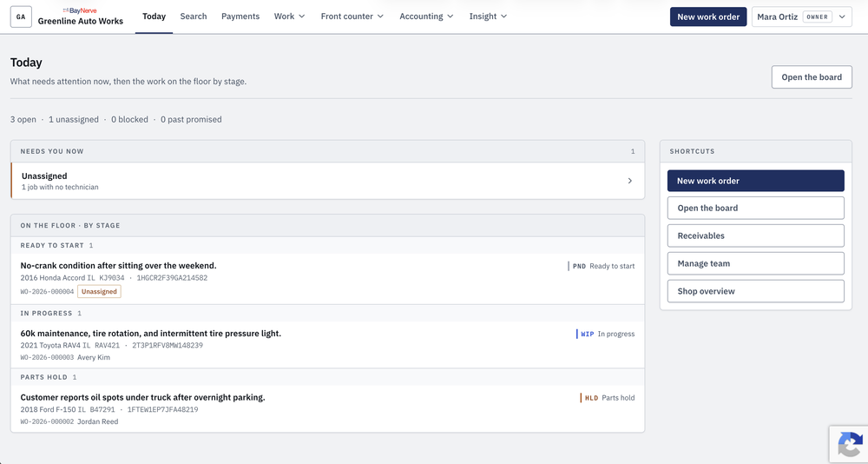868x464 pixels.
Task: Click VIN 1HGCR2F39GA214582
Action: click(172, 278)
